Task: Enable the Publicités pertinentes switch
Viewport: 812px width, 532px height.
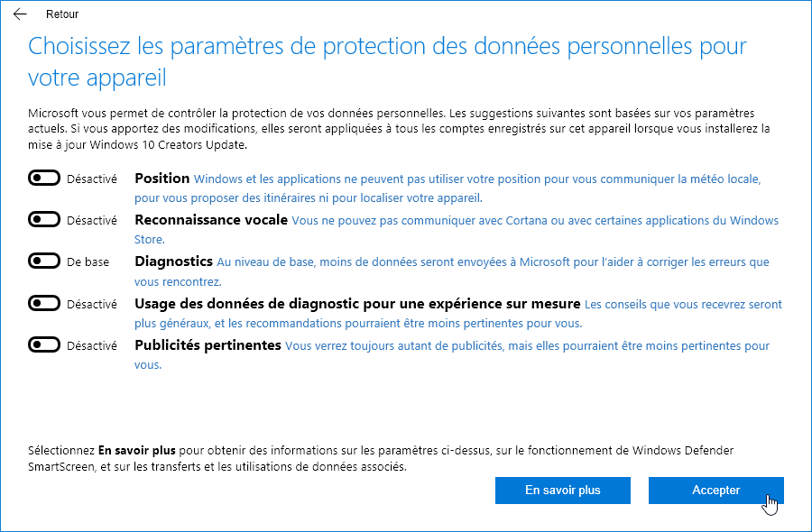Action: coord(44,344)
